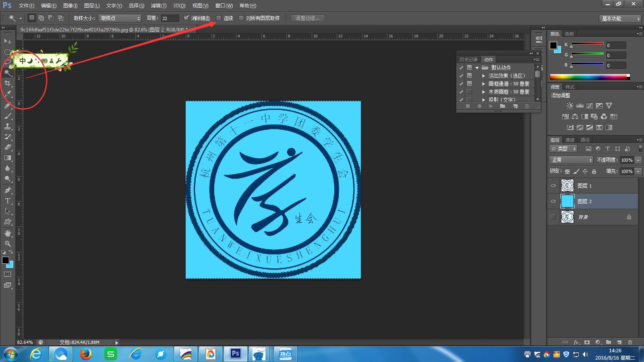Click the Brush tool icon

pyautogui.click(x=8, y=116)
